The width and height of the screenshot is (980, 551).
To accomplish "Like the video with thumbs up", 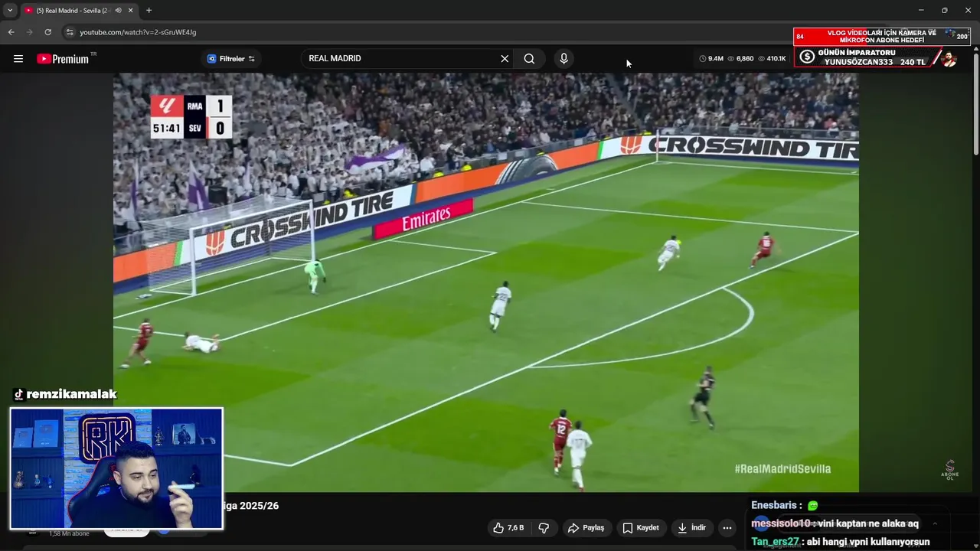I will [508, 528].
